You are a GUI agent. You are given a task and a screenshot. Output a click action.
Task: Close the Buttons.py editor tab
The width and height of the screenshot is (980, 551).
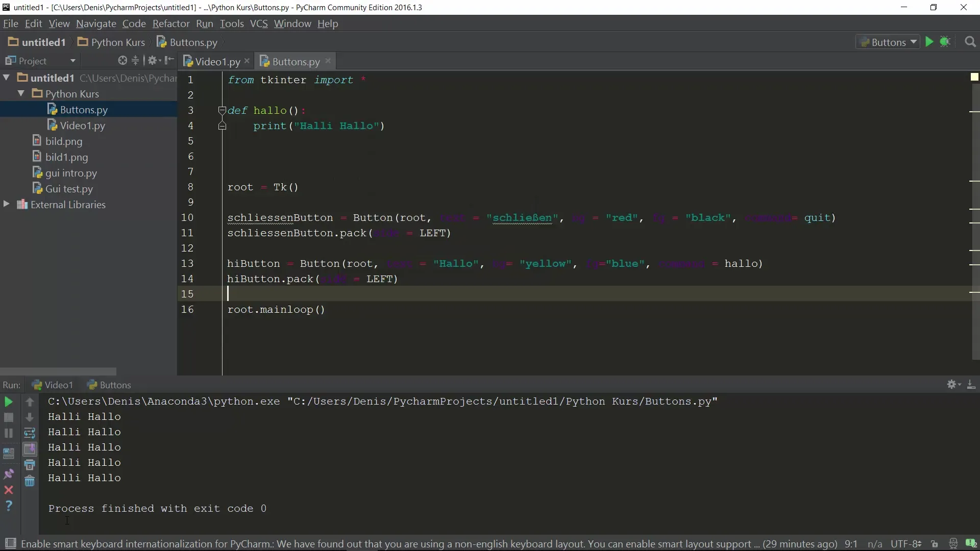[x=328, y=61]
